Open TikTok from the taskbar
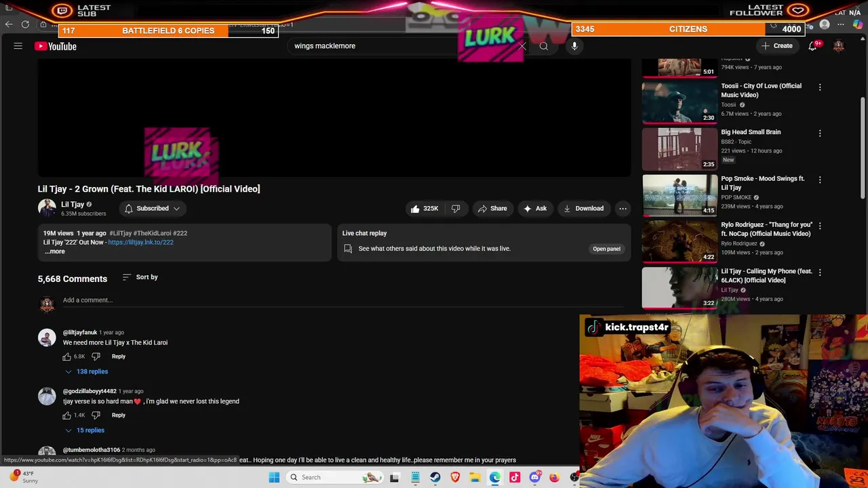Screen dimensions: 868x488 (515, 477)
